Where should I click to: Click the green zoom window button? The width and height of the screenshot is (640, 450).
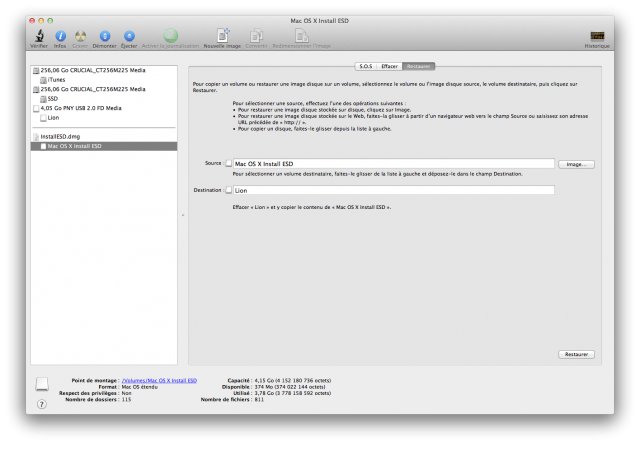click(50, 20)
